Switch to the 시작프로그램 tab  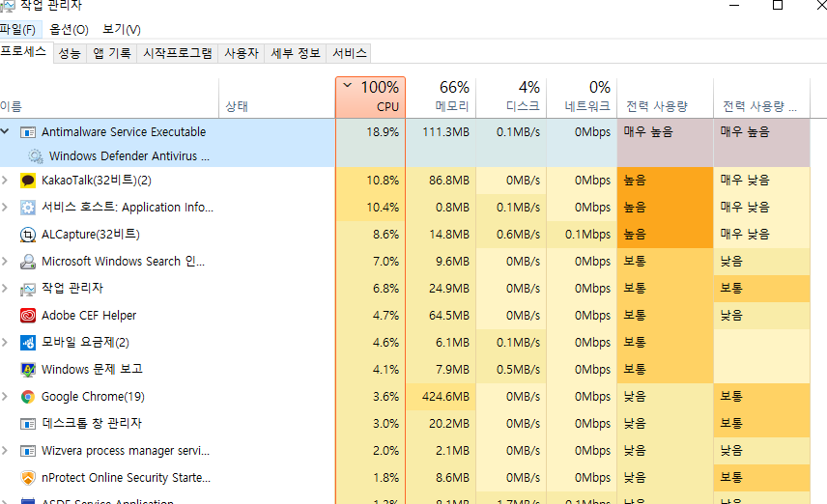178,53
